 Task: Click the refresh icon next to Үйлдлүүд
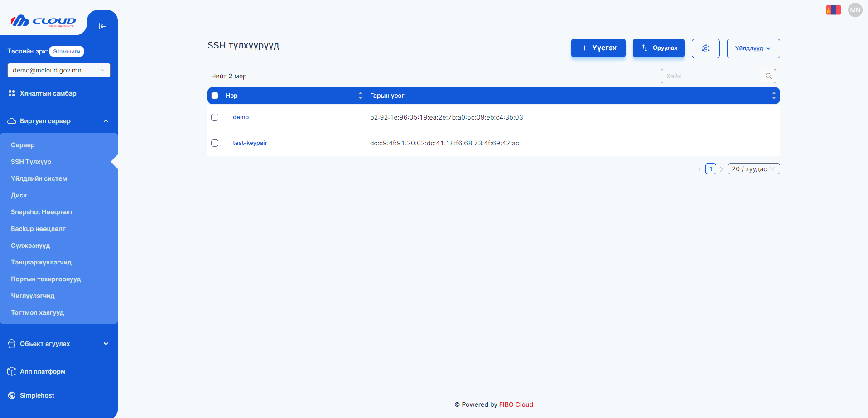705,48
